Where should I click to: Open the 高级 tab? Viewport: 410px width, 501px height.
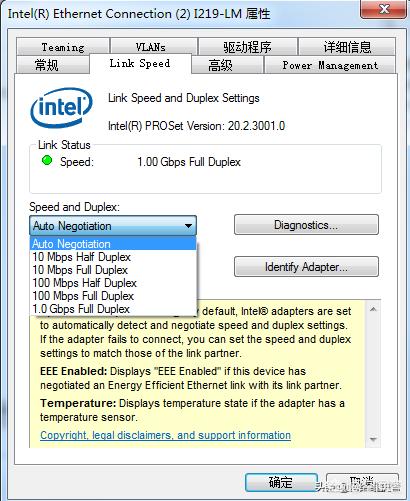tap(228, 65)
